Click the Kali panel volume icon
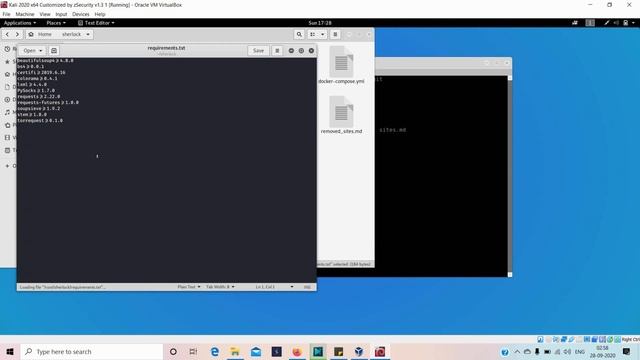The image size is (640, 360). (616, 23)
